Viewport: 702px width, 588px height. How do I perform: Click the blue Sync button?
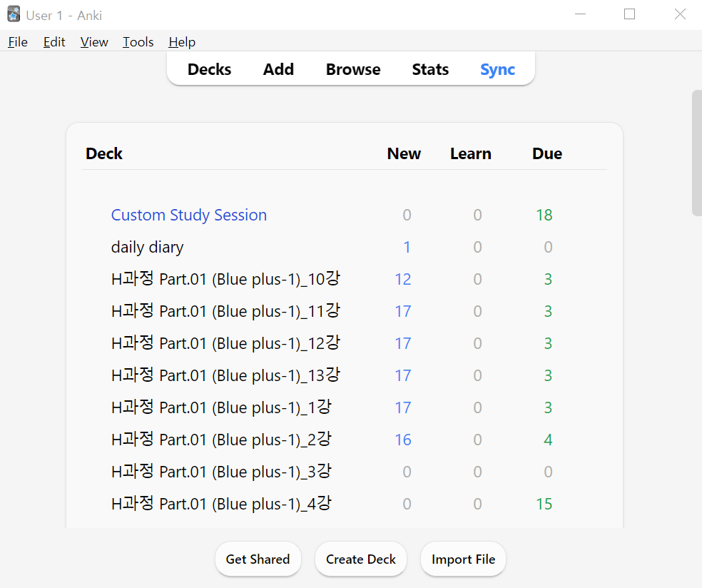point(497,69)
